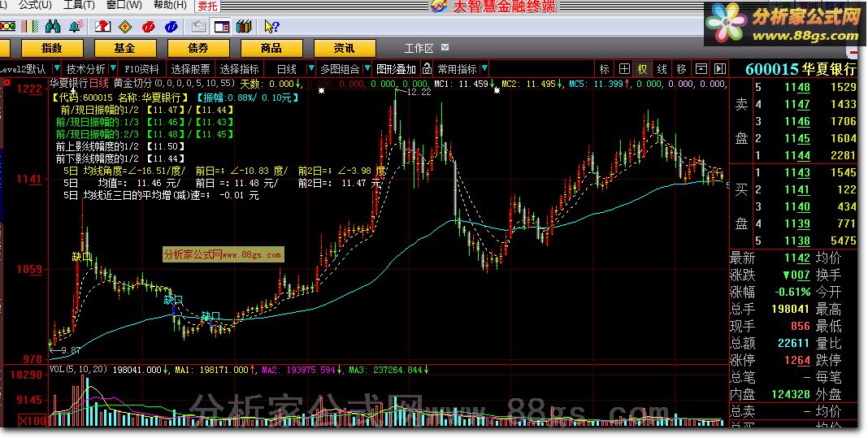Click the 选择指标 button
This screenshot has width=868, height=438.
[239, 69]
